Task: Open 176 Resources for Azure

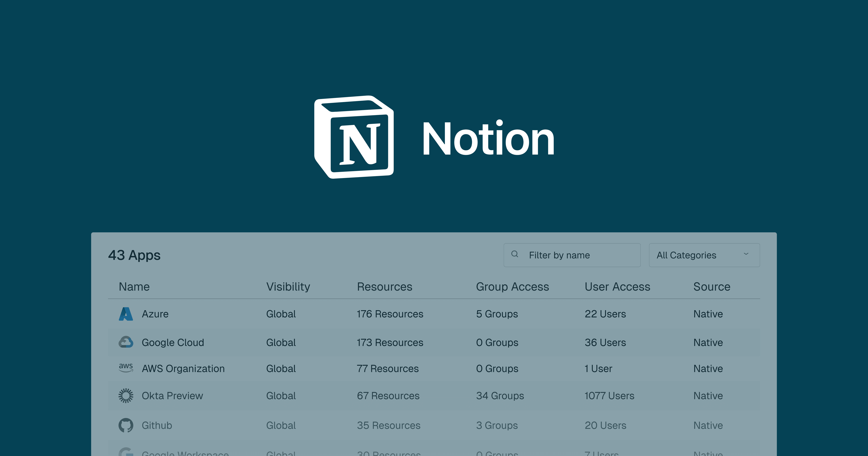Action: [390, 314]
